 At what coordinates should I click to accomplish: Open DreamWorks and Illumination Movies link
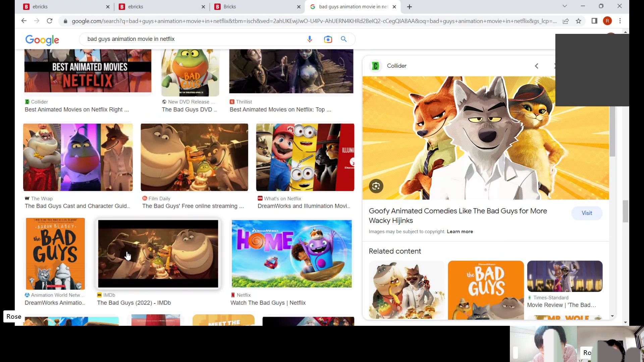[304, 206]
